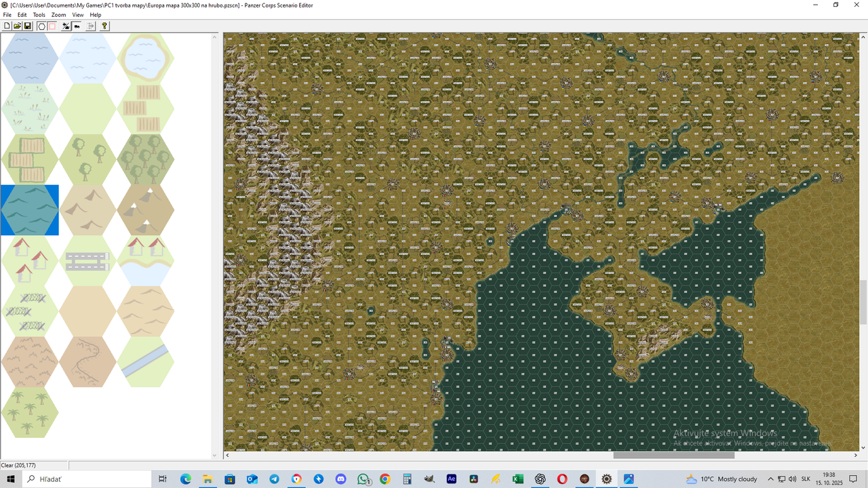Viewport: 868px width, 488px height.
Task: Click the map horizontal scrollbar thumb
Action: click(673, 455)
